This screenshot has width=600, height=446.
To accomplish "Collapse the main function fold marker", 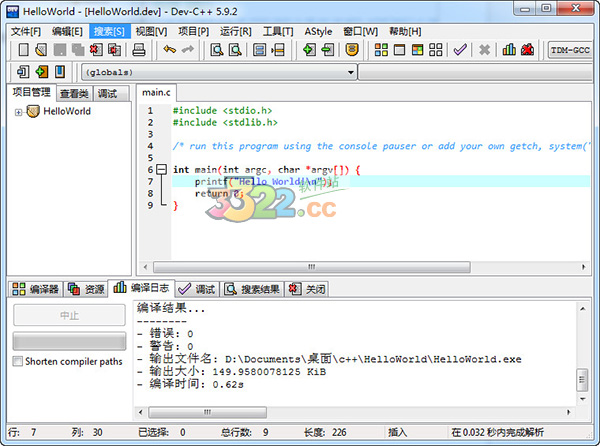I will tap(162, 169).
